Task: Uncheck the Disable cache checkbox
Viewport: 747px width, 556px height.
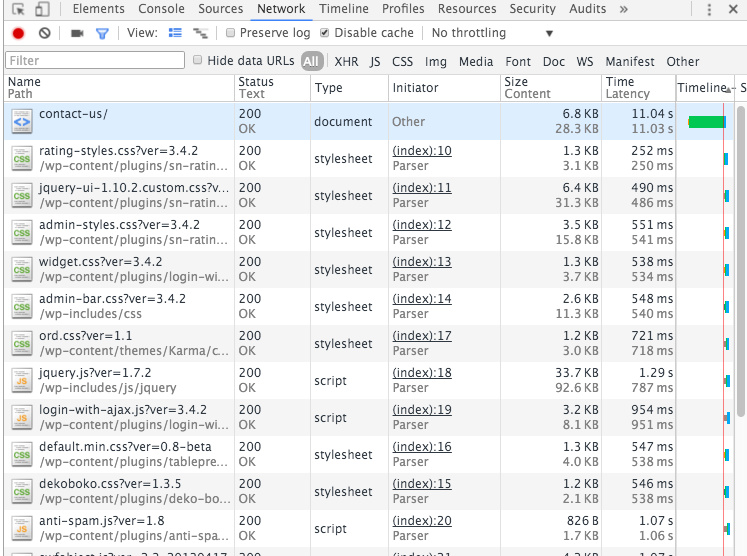Action: point(324,33)
